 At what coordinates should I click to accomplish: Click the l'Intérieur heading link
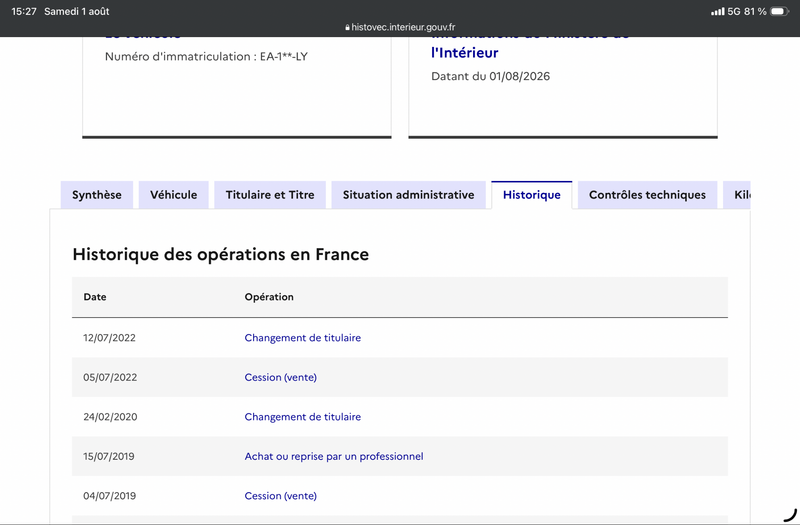(x=464, y=53)
